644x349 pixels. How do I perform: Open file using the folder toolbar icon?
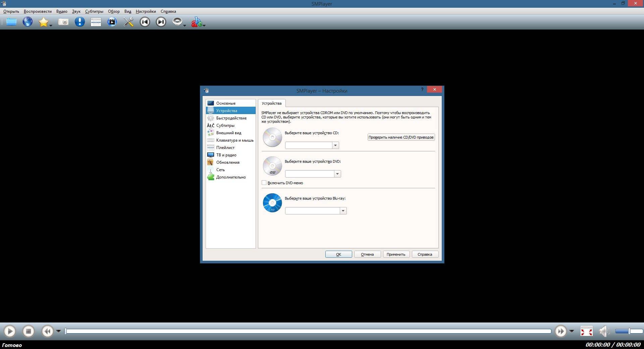click(x=11, y=22)
